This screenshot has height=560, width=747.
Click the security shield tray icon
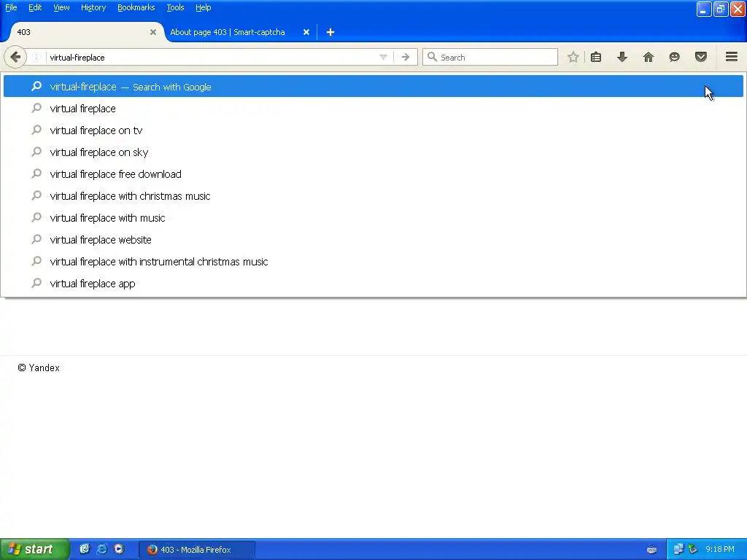pos(693,550)
